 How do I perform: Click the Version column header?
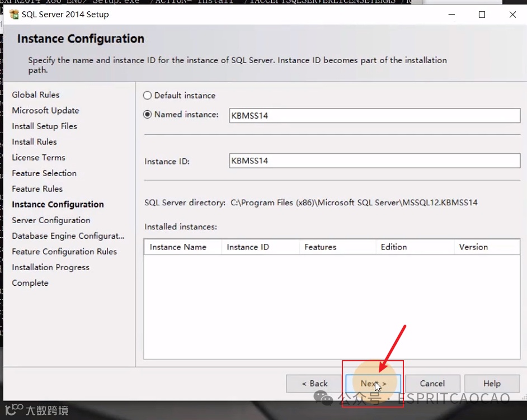click(487, 247)
